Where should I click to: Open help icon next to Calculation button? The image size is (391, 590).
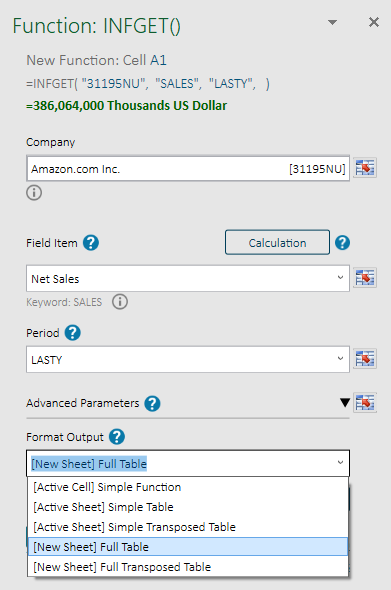tap(342, 243)
